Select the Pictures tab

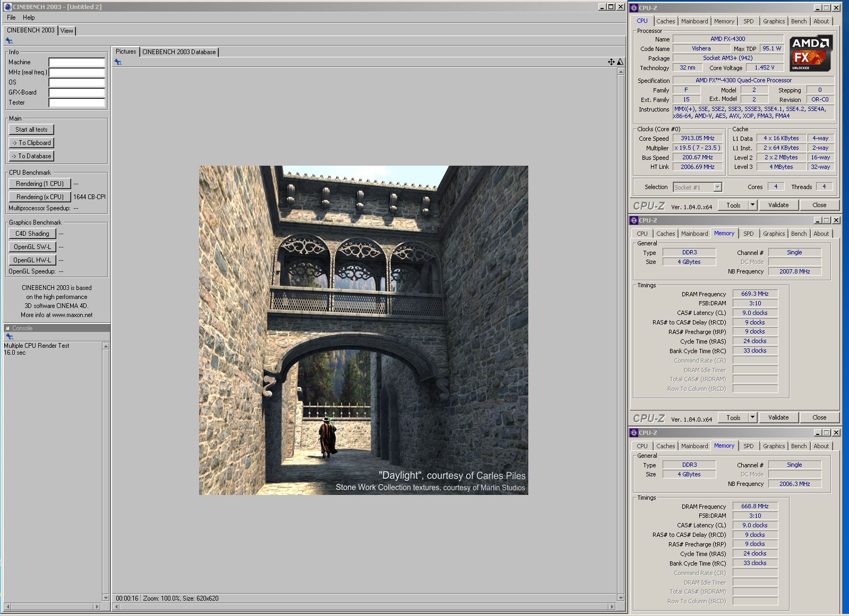126,52
